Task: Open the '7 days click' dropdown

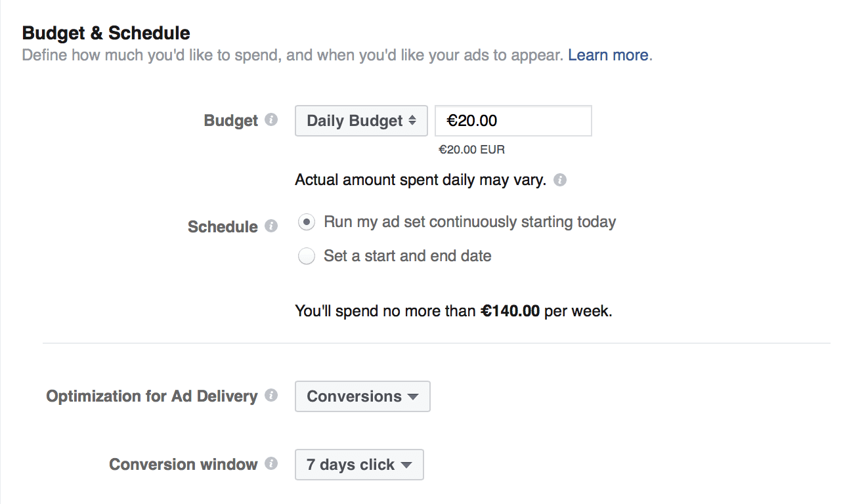Action: [x=359, y=465]
